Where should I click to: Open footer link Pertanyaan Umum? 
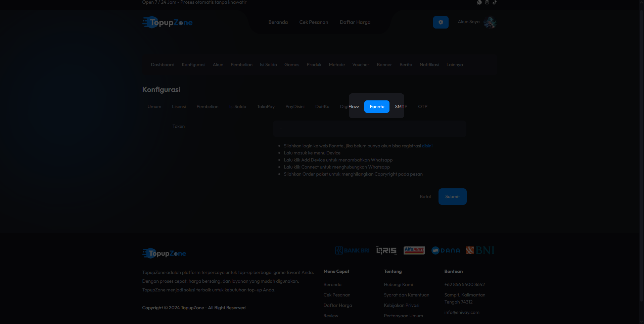[403, 316]
